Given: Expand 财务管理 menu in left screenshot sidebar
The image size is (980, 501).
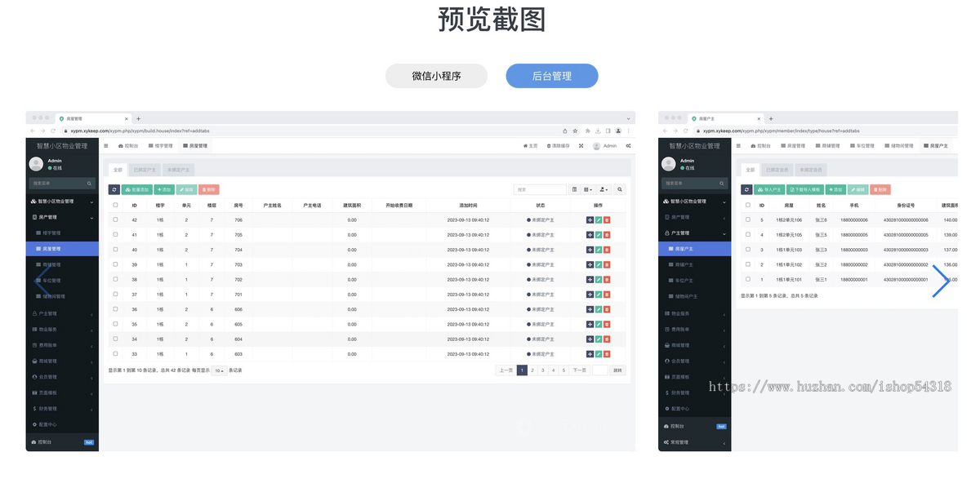Looking at the screenshot, I should pyautogui.click(x=62, y=409).
